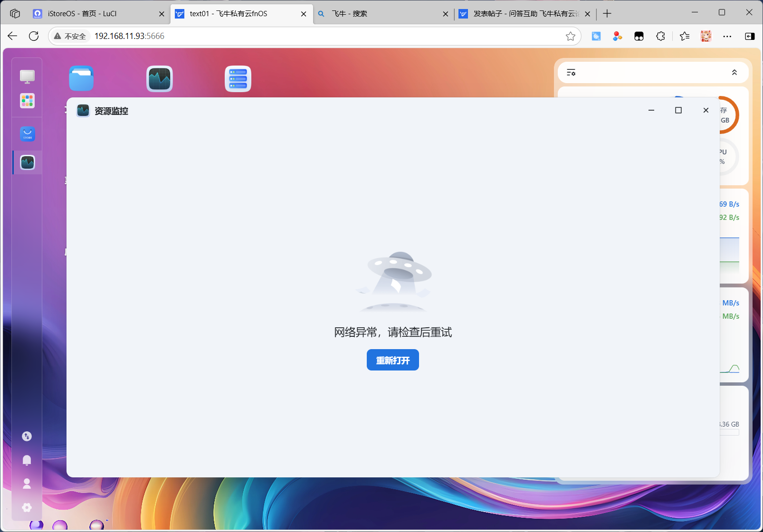Launch the App Store sidebar icon
Image resolution: width=763 pixels, height=532 pixels.
click(27, 134)
